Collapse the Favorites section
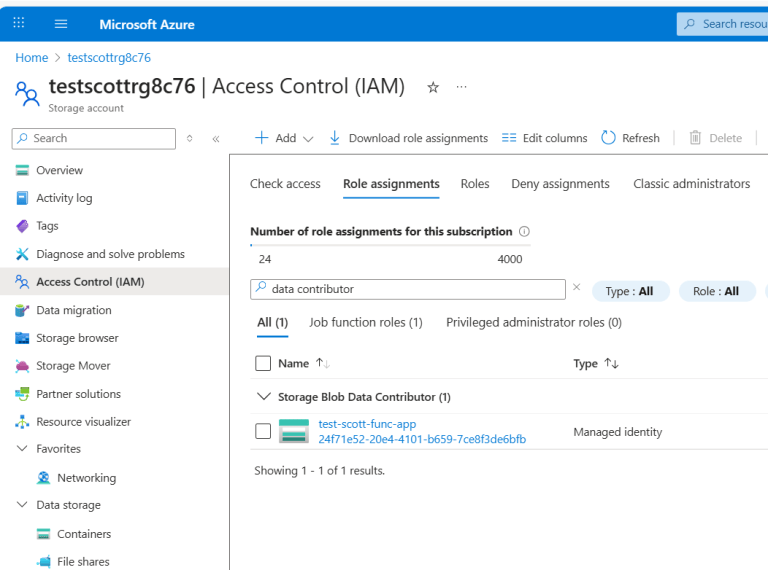The image size is (768, 570). pos(22,448)
